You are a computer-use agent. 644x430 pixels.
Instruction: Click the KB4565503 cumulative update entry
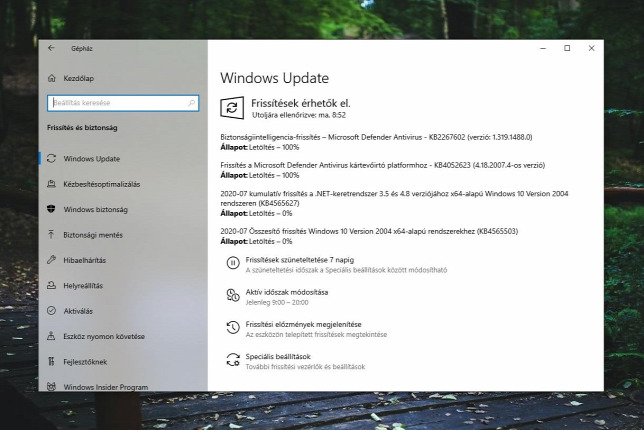coord(369,232)
